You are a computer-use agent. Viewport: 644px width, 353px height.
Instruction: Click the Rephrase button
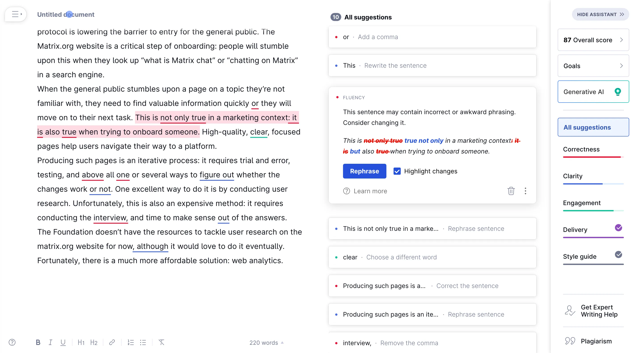[364, 171]
